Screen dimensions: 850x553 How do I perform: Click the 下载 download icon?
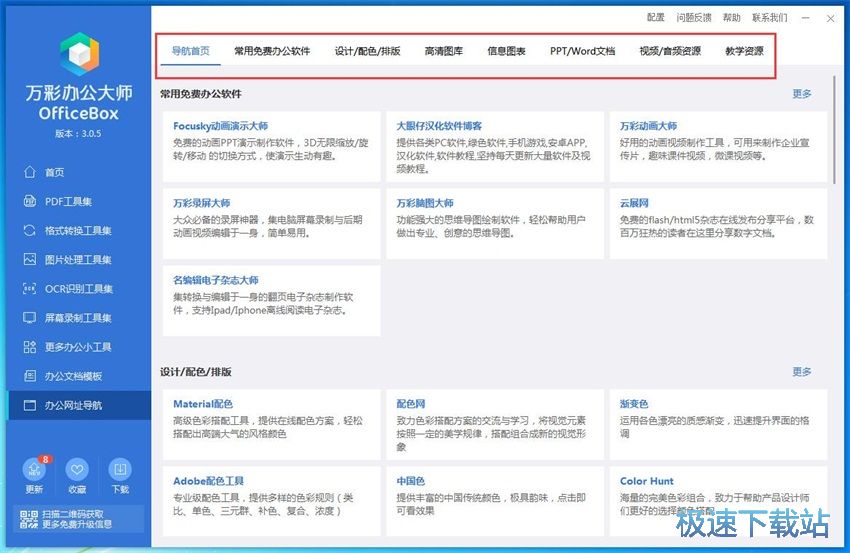[x=120, y=469]
